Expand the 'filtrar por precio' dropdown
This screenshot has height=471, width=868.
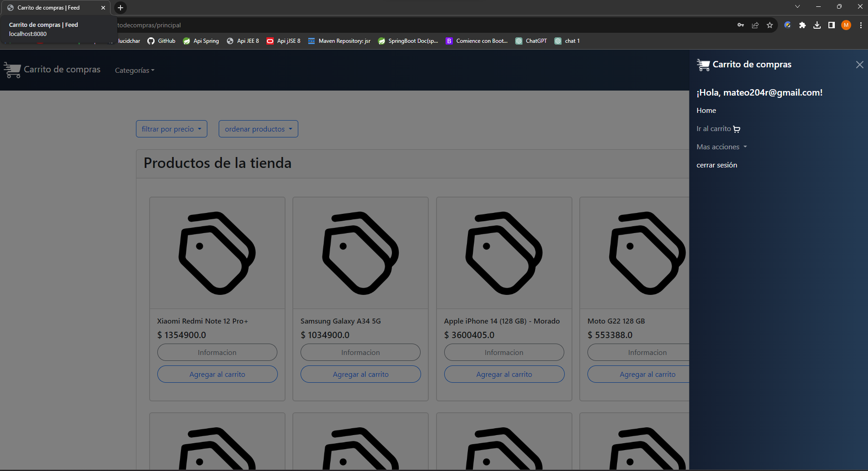(171, 129)
